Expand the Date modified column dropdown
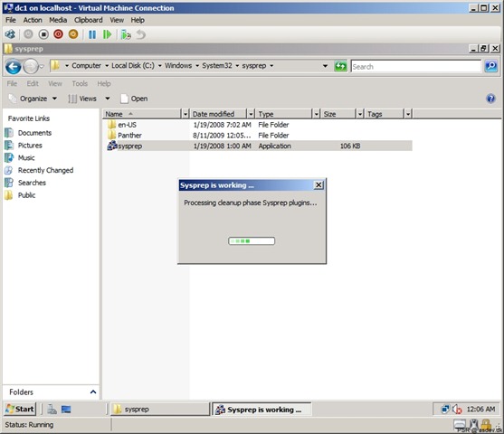Image resolution: width=504 pixels, height=434 pixels. [251, 114]
